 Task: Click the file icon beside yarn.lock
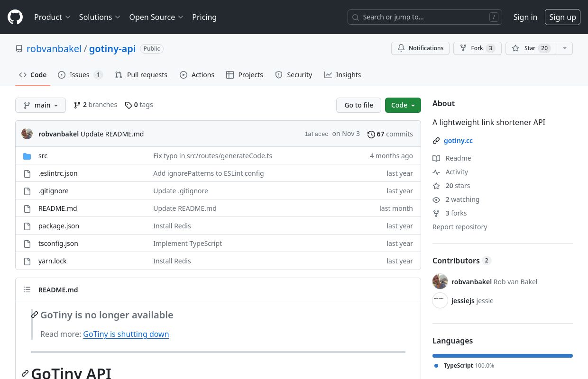point(27,261)
